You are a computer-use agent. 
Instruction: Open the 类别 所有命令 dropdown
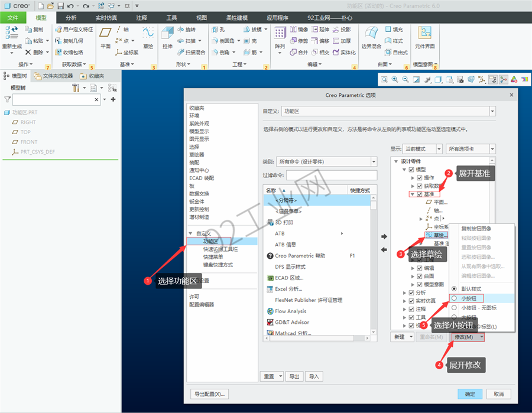pos(326,162)
